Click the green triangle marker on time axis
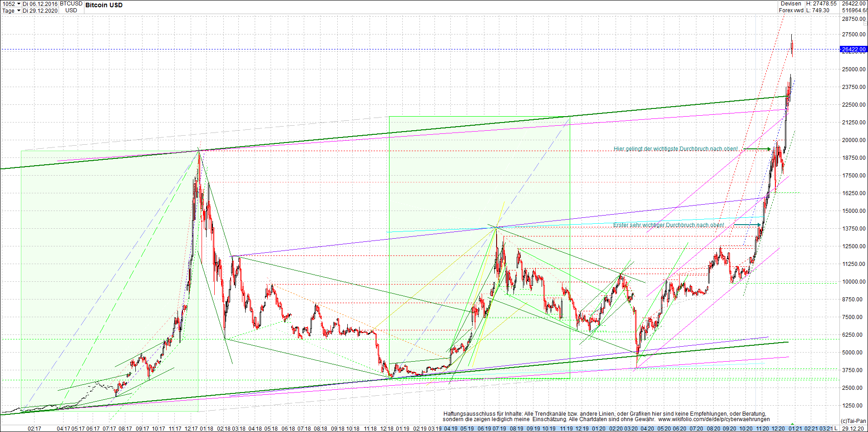Viewport: 868px width, 432px height. point(792,424)
